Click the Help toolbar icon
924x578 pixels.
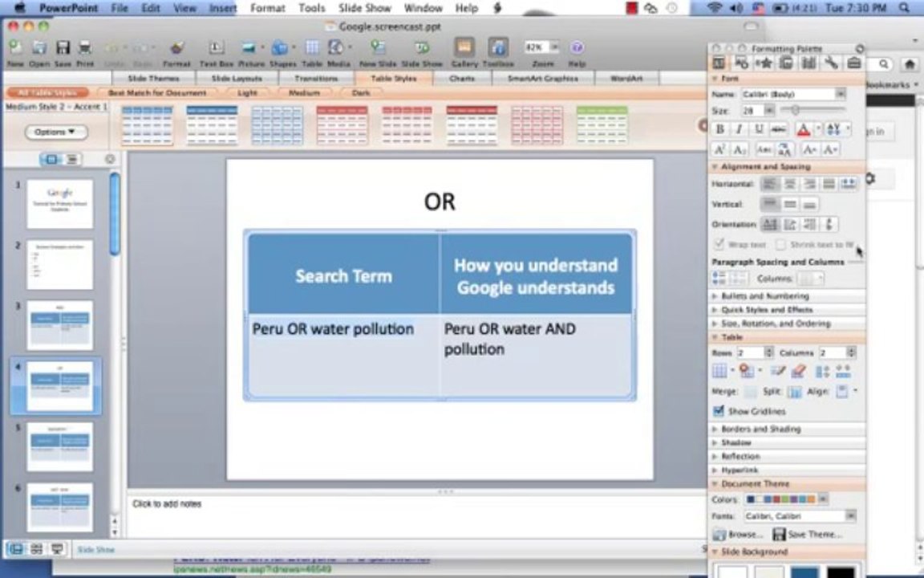(x=577, y=48)
